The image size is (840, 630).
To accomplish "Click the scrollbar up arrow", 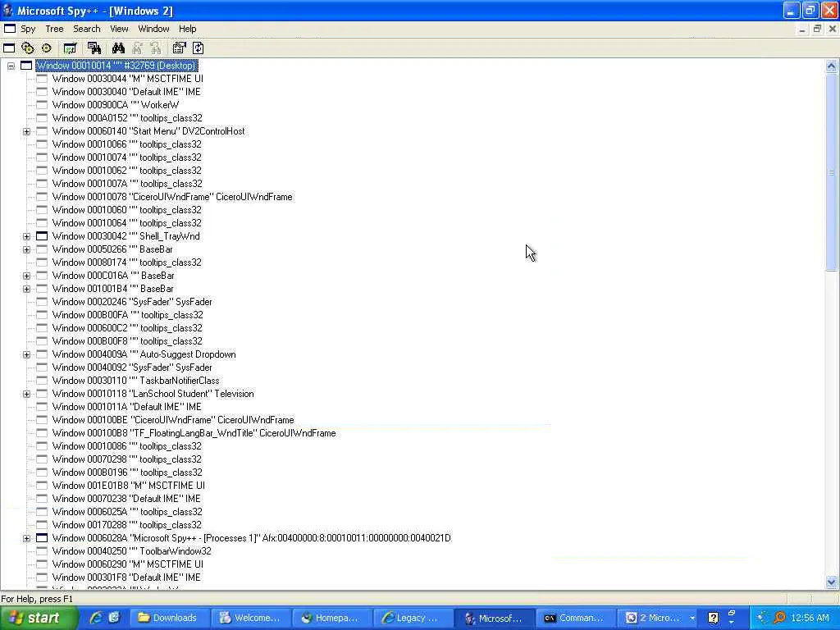I will (x=831, y=66).
